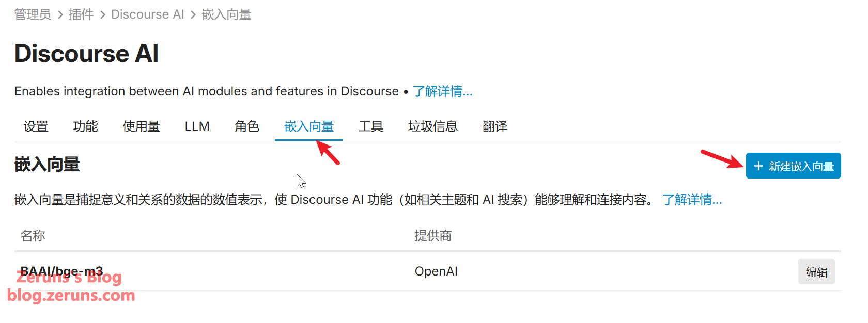Screen dimensions: 868x323
Task: Open 了解详情 link beside the plugin description
Action: tap(442, 91)
